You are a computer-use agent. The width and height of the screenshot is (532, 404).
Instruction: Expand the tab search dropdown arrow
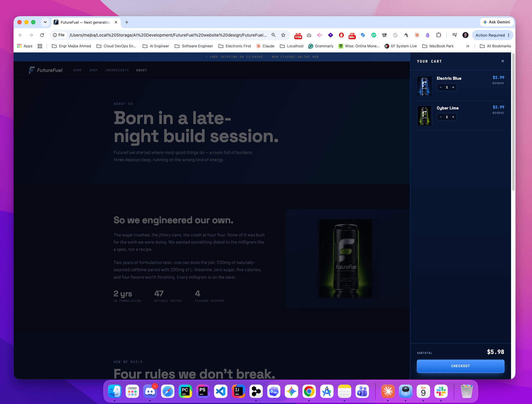45,22
